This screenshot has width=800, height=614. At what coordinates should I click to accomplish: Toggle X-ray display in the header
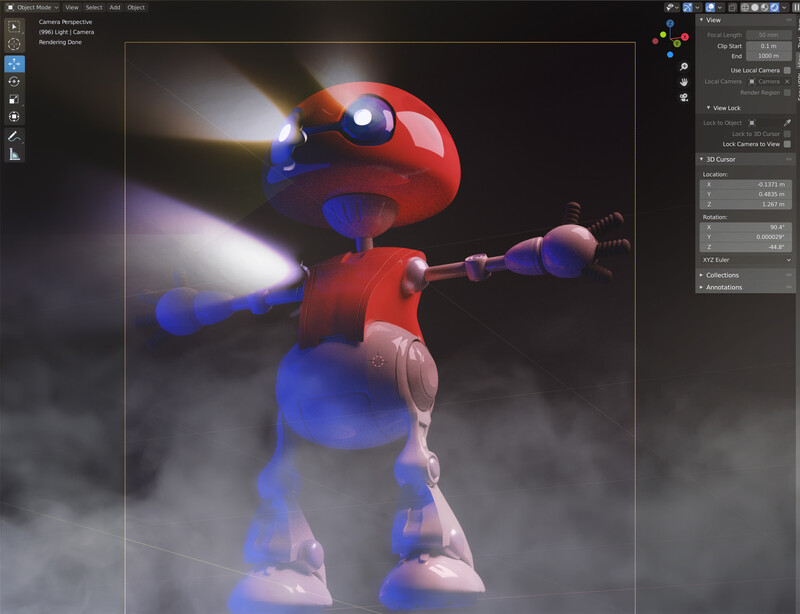tap(732, 8)
